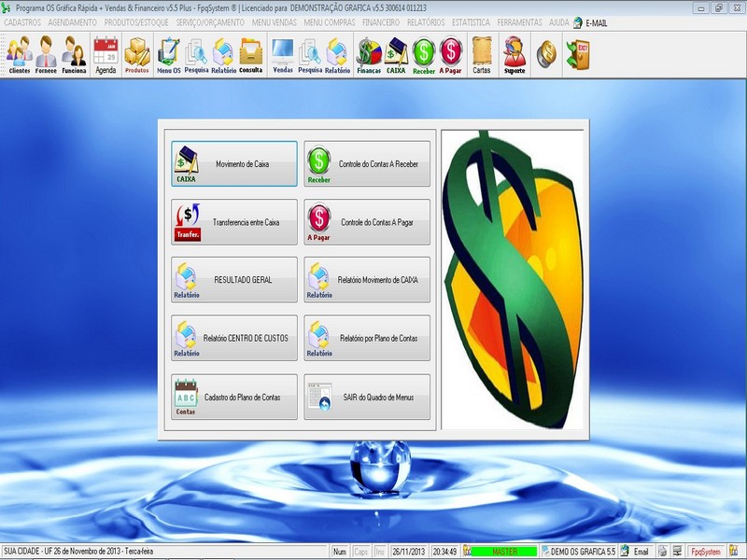Click Relatório por Plano de Contas button
The width and height of the screenshot is (747, 560).
click(367, 338)
